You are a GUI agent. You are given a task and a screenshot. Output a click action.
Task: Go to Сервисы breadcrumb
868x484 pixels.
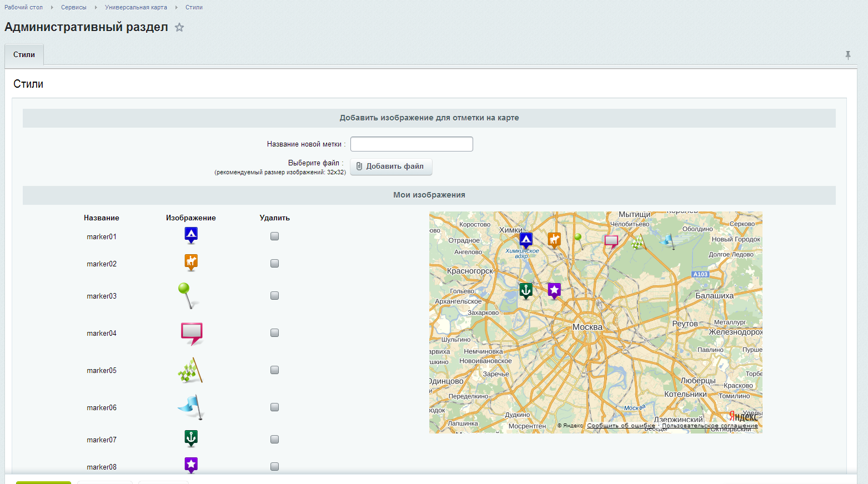[74, 7]
